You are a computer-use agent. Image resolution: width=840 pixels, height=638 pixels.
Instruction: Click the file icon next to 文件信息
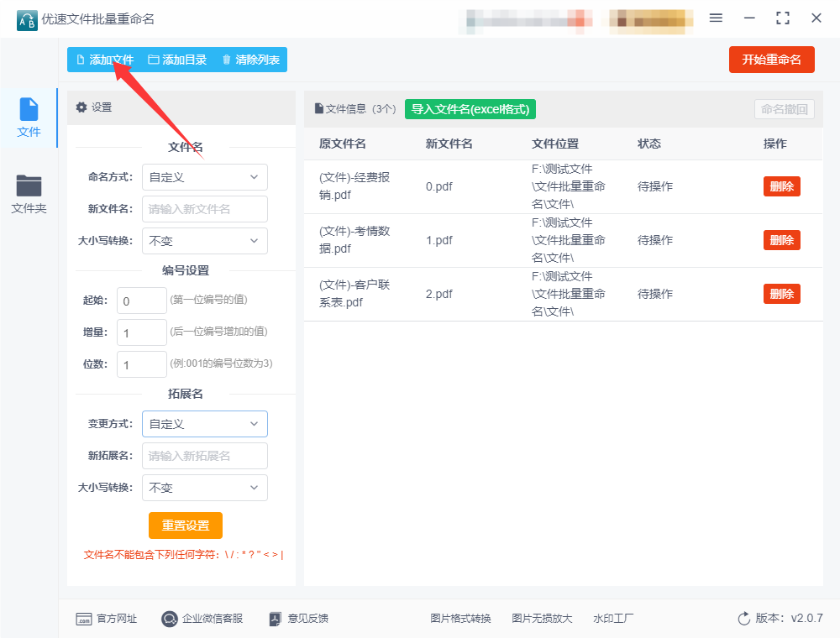click(318, 108)
